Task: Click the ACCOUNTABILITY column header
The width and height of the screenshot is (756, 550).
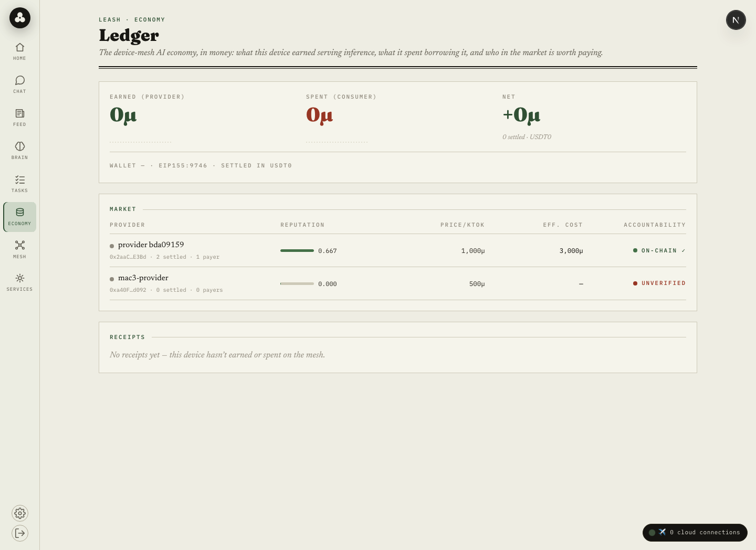Action: (x=655, y=225)
